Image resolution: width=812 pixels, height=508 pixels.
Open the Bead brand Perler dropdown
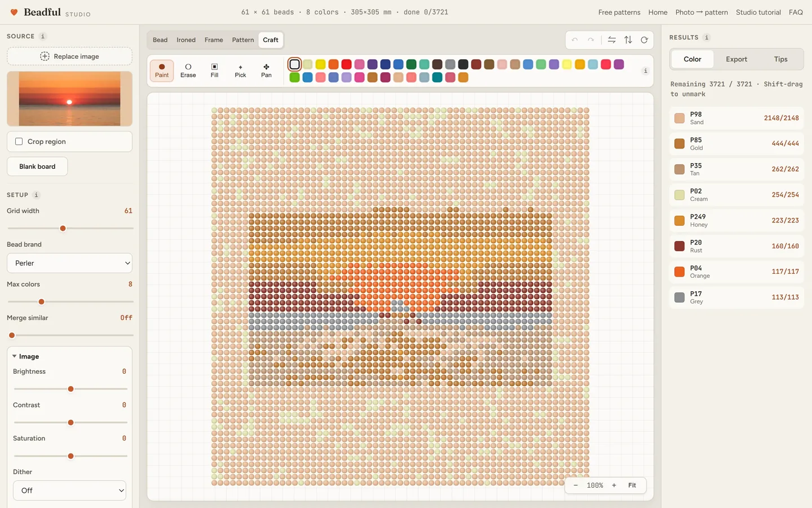69,263
